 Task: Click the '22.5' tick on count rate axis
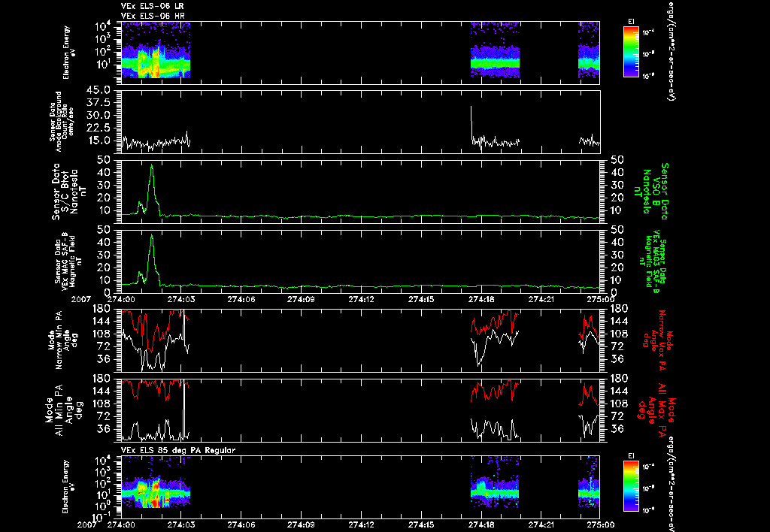click(100, 128)
